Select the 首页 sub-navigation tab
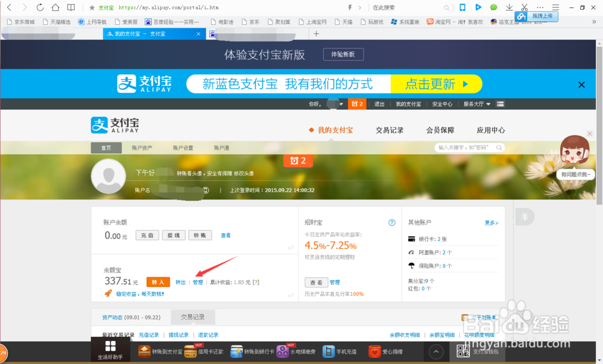The height and width of the screenshot is (364, 603). coord(106,148)
